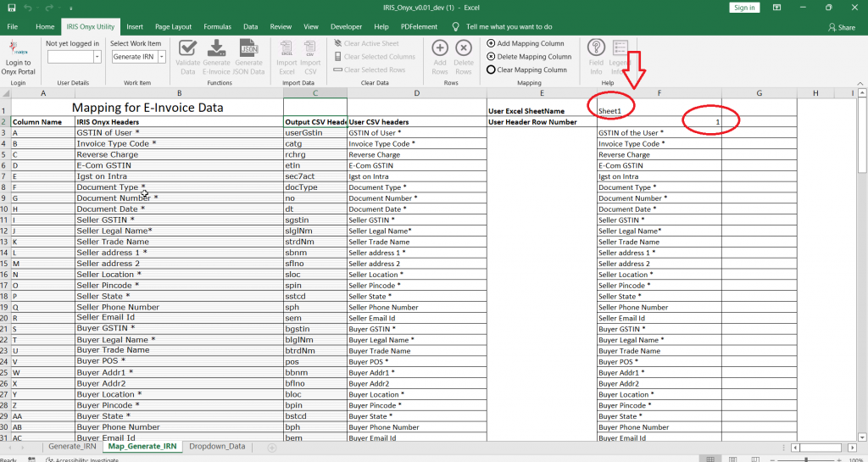The width and height of the screenshot is (868, 462).
Task: Select the 'userGstin' cell
Action: [315, 133]
